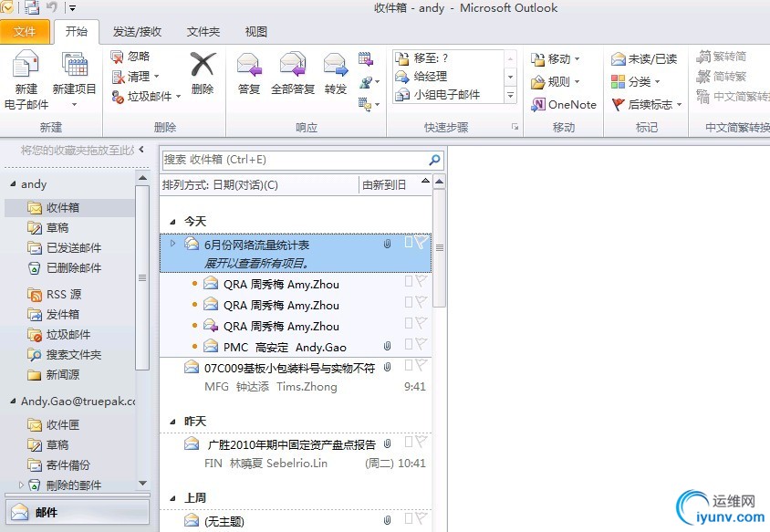
Task: Toggle category box on the 6月份网络流量统计表 message
Action: pos(409,242)
